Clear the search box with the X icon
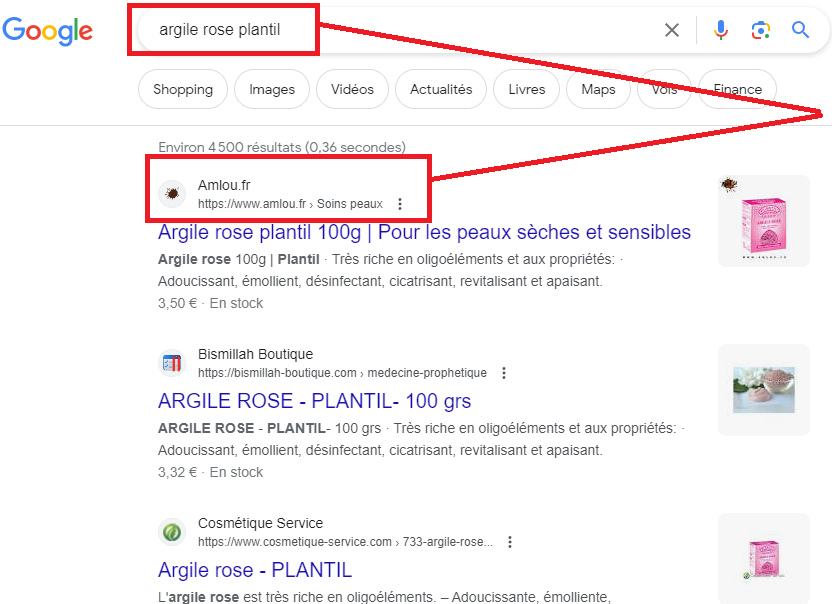The width and height of the screenshot is (832, 604). pyautogui.click(x=672, y=30)
